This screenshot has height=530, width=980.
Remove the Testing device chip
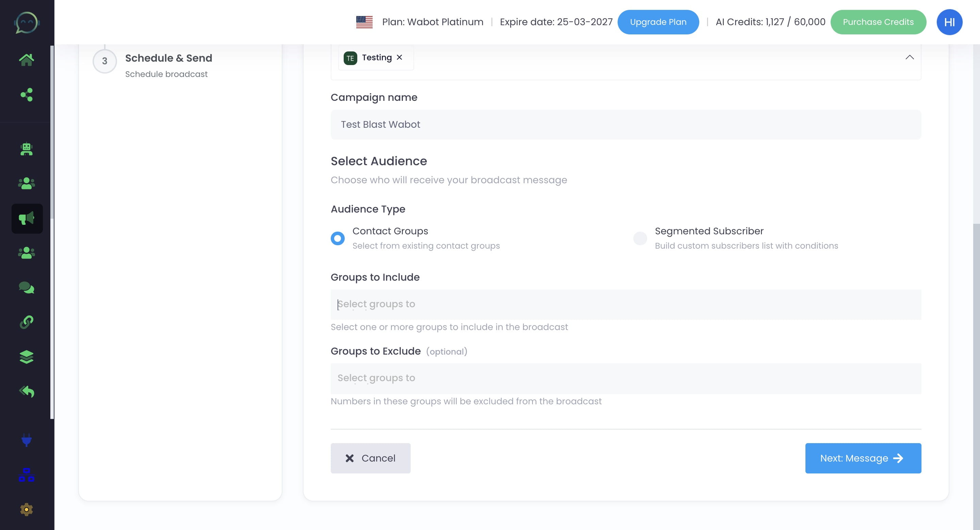[x=399, y=57]
